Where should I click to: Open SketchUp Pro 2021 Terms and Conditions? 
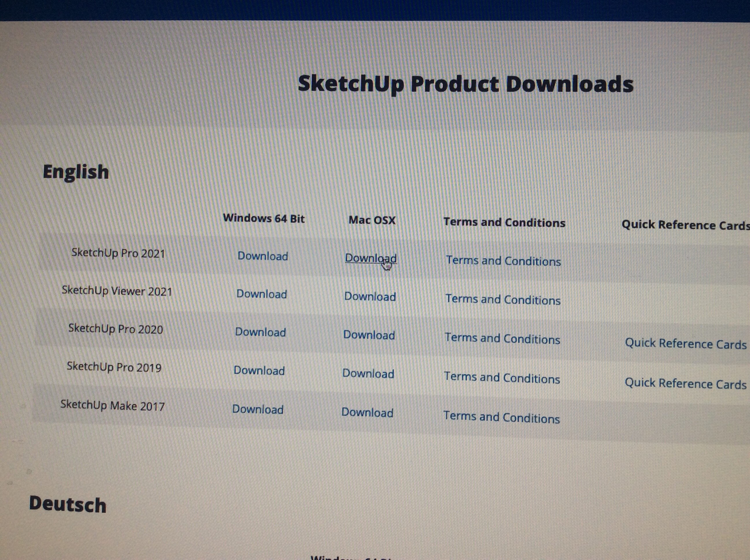tap(503, 261)
